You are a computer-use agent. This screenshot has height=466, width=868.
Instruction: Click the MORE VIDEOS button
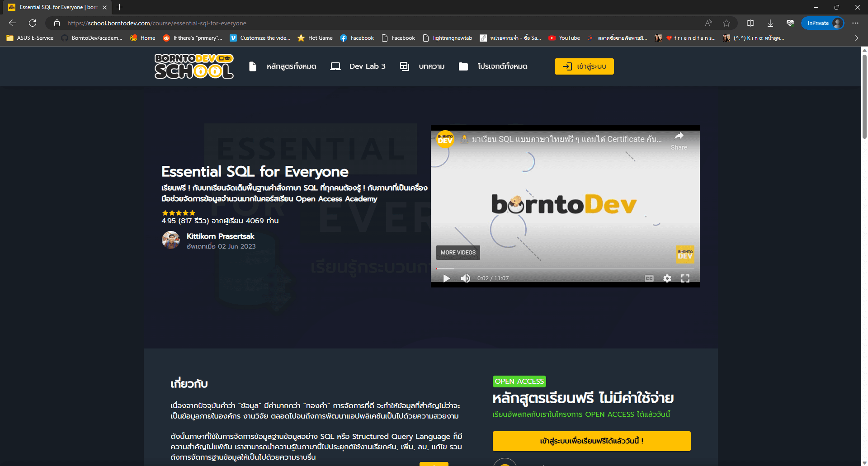pyautogui.click(x=458, y=253)
